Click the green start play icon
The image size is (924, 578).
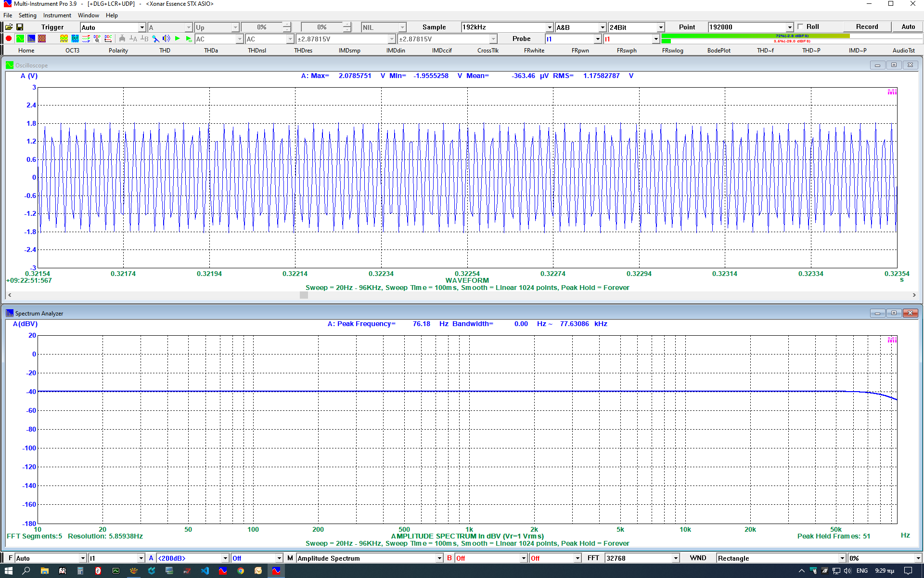[178, 39]
